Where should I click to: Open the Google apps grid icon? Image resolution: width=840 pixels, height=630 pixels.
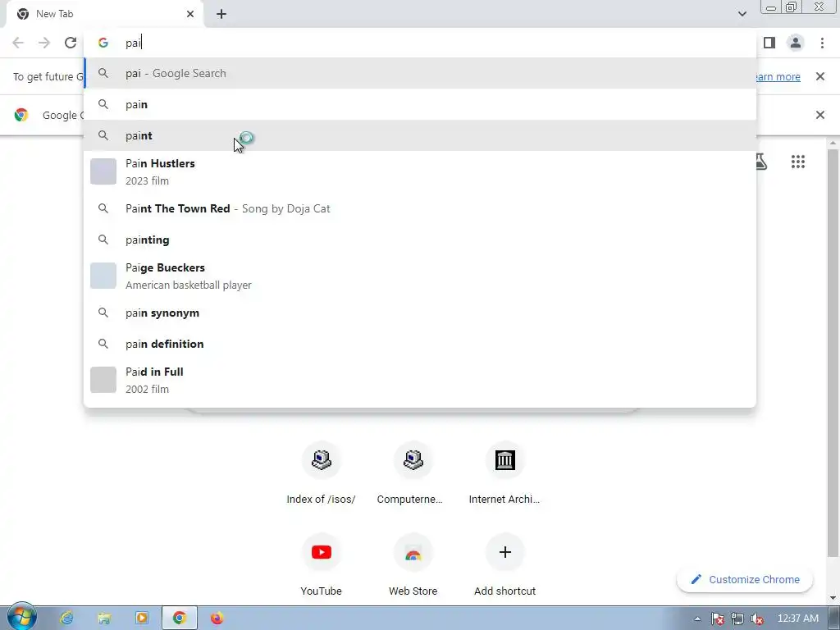point(797,162)
